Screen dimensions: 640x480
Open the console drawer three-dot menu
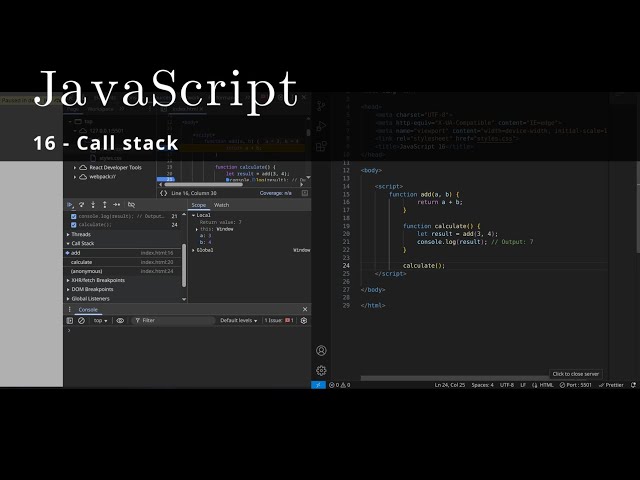(69, 309)
